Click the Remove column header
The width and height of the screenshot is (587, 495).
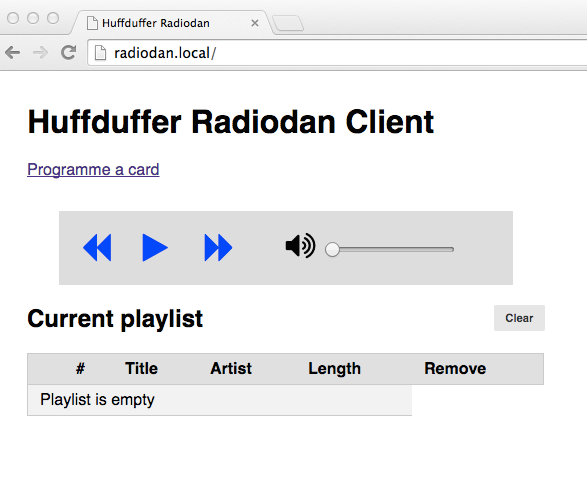point(455,368)
